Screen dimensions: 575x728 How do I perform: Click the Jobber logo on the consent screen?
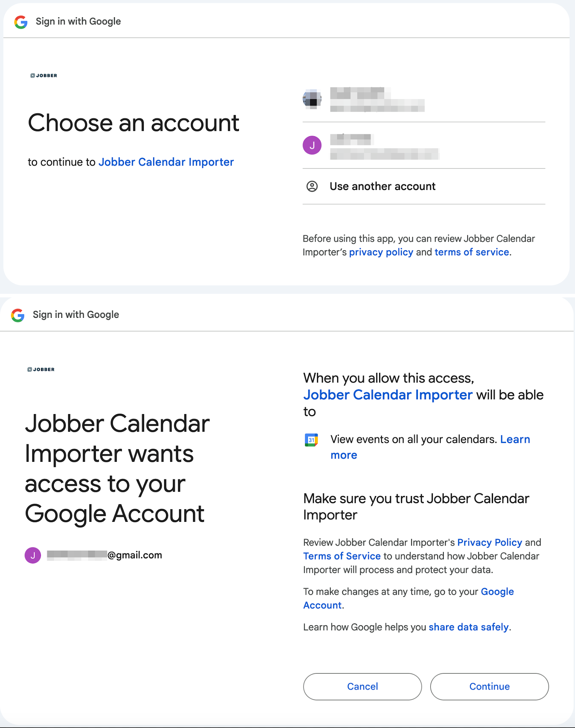[41, 369]
